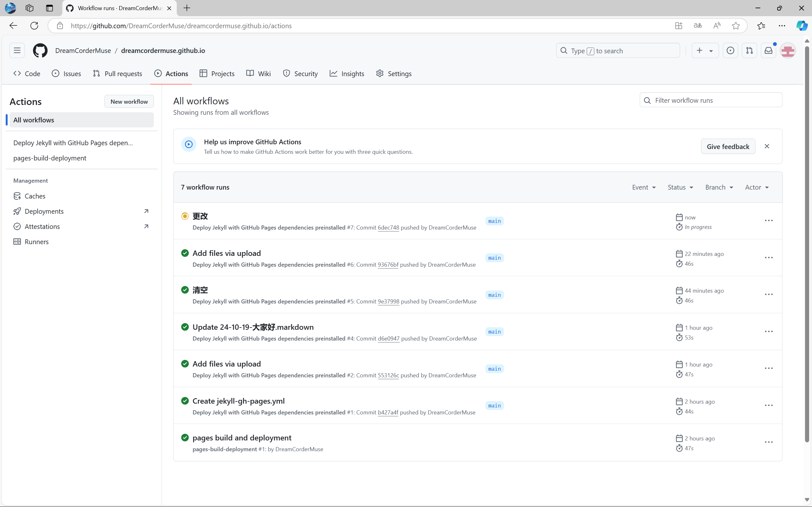The image size is (812, 507).
Task: Switch to the Issues tab
Action: click(66, 74)
